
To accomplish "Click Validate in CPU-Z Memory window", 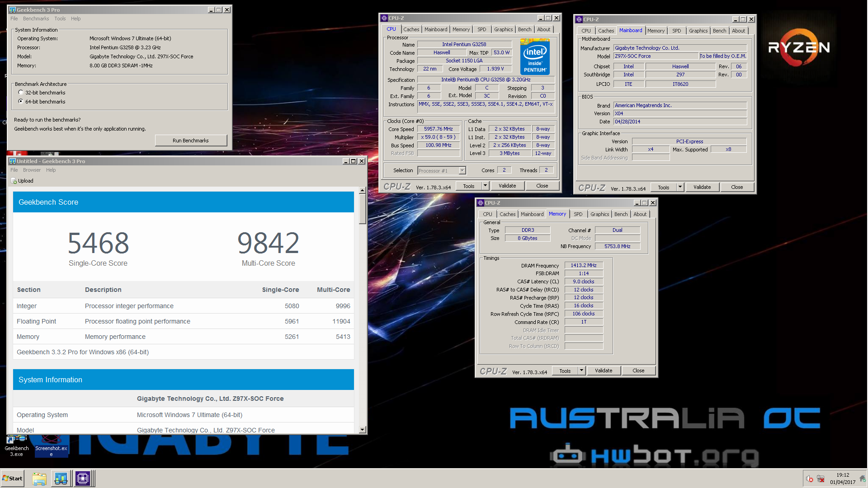I will [x=604, y=371].
